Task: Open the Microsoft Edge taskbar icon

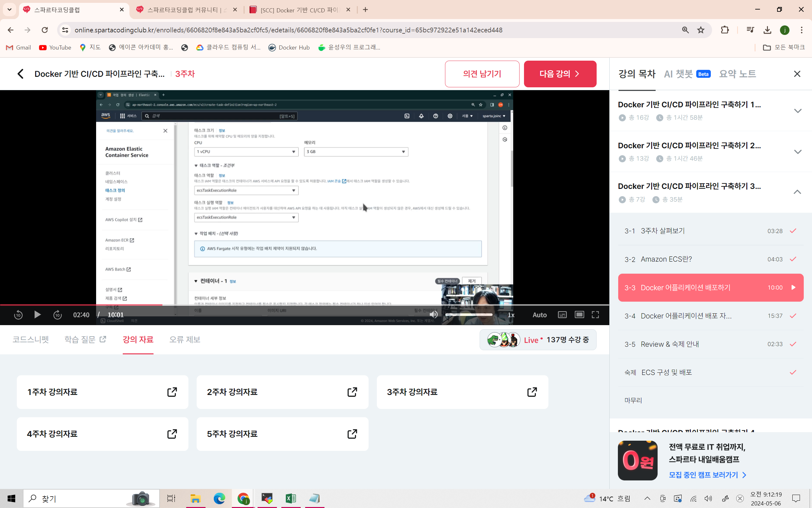Action: tap(219, 498)
